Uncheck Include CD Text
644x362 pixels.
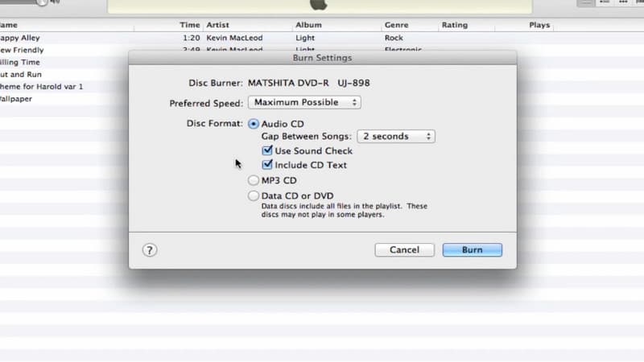tap(267, 165)
